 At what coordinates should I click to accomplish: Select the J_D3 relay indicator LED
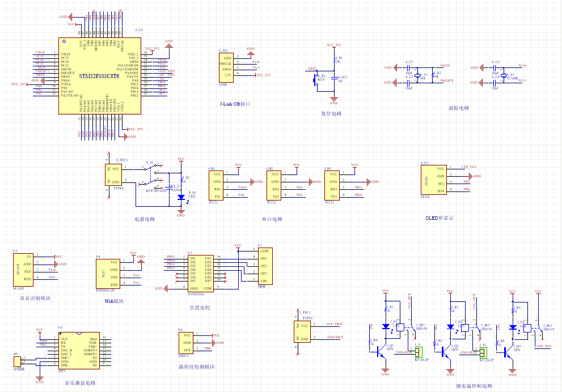tap(513, 327)
